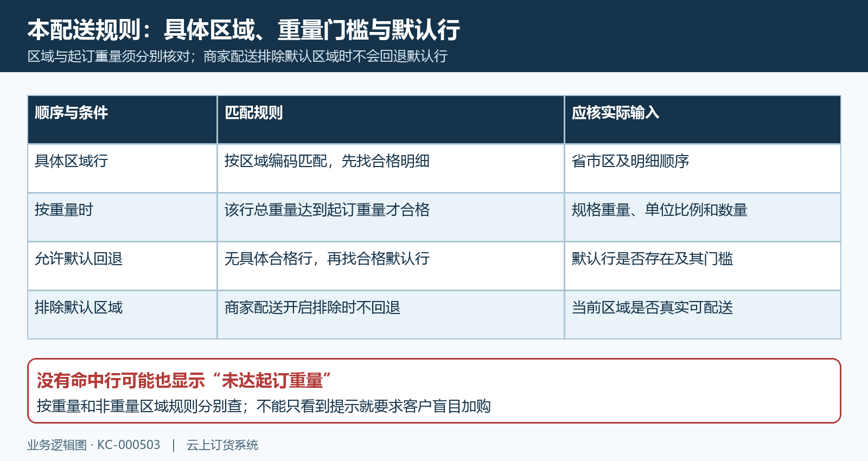Click the cell "默认行是否存在及其门槛"
This screenshot has width=868, height=461.
pos(703,266)
